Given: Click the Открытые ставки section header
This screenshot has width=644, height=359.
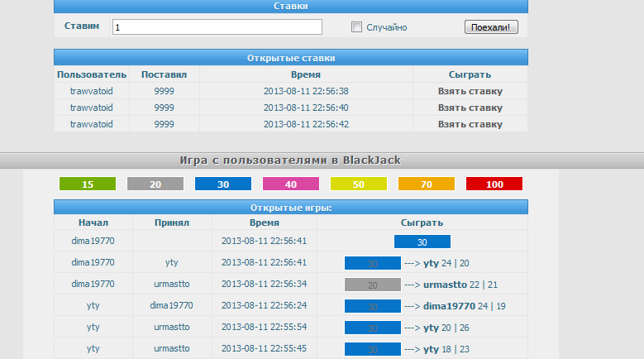Looking at the screenshot, I should (x=291, y=58).
